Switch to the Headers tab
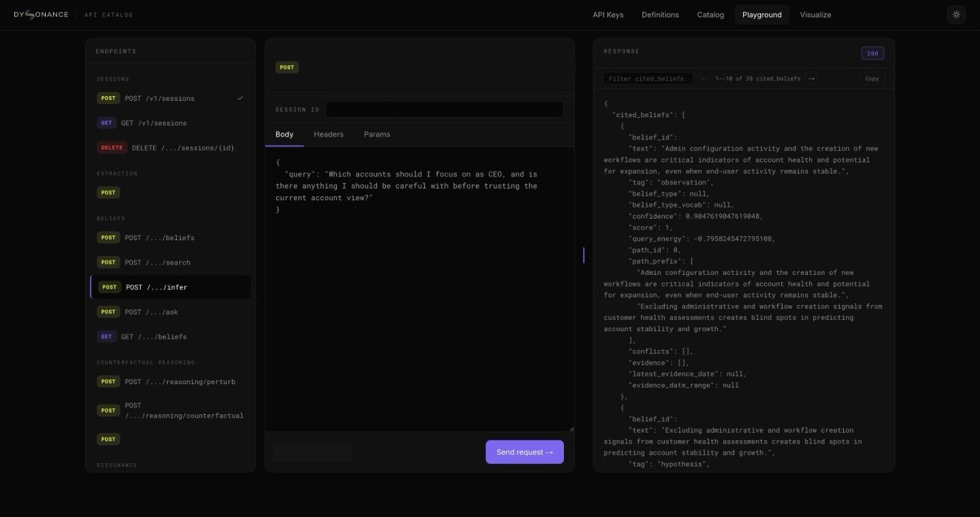This screenshot has width=980, height=517. pos(328,134)
